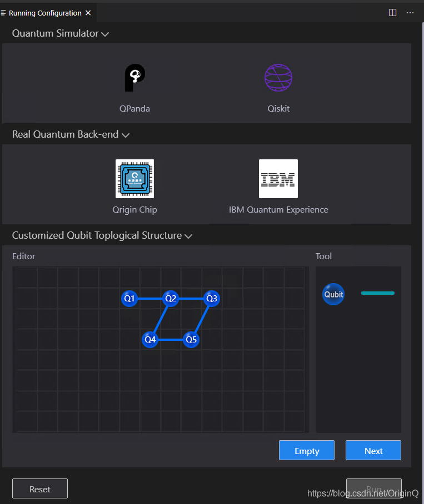Click the line connecting Q1 and Q2
The width and height of the screenshot is (424, 504).
(150, 299)
